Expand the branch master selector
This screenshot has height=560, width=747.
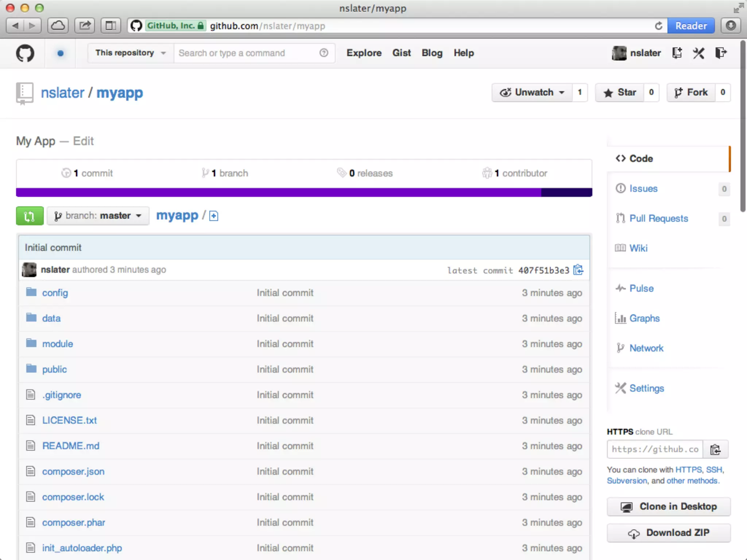pyautogui.click(x=98, y=216)
